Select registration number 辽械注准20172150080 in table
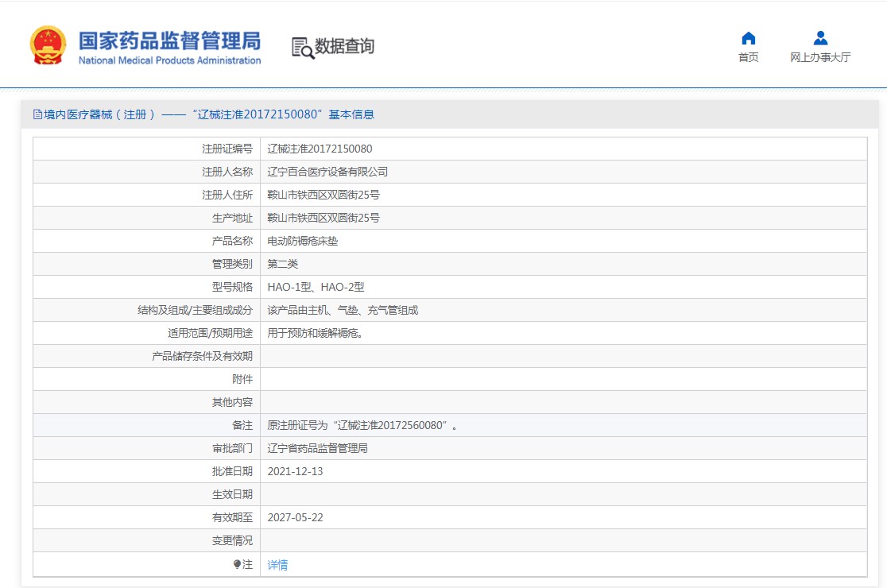 point(320,149)
